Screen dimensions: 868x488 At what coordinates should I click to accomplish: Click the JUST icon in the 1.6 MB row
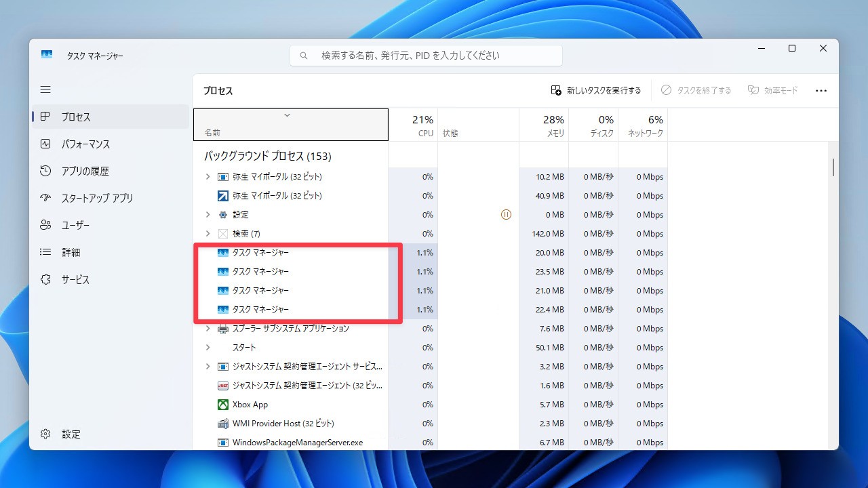click(x=223, y=386)
